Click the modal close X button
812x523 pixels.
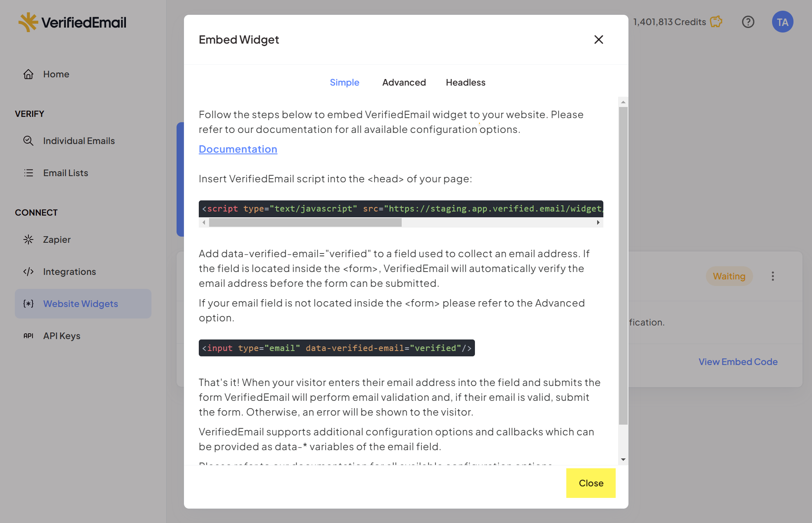pos(598,39)
